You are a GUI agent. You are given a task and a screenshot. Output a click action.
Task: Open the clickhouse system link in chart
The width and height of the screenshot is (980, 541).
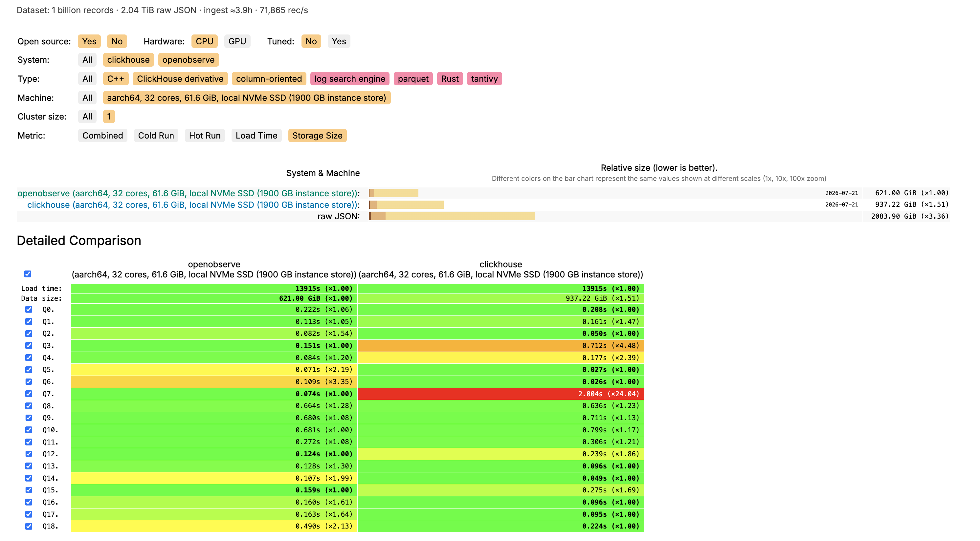pos(192,205)
